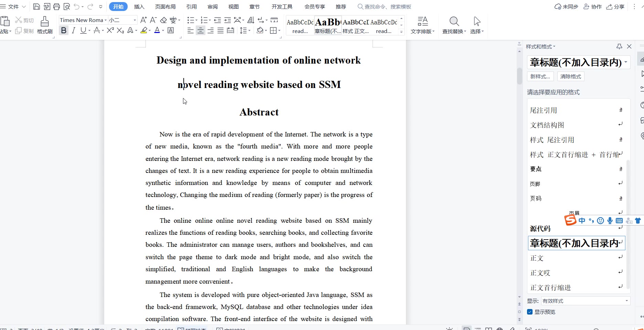Toggle the Strikethrough text effect

[97, 31]
